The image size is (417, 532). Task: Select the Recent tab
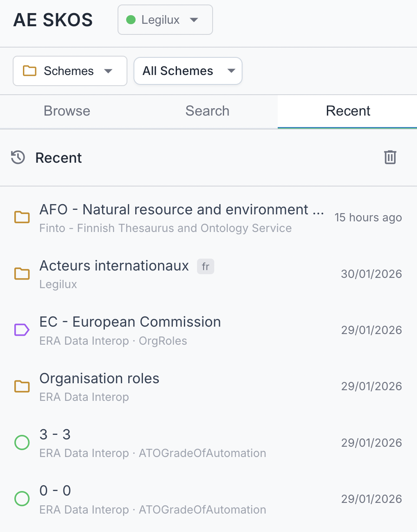348,111
